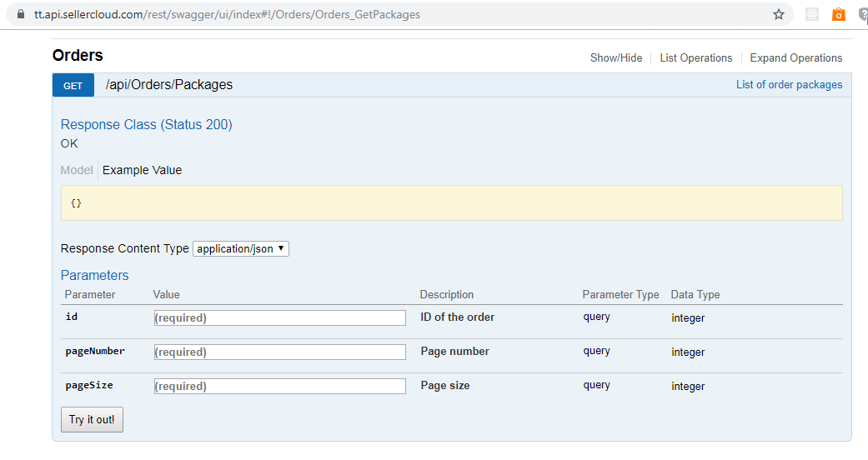
Task: Open Response Content Type dropdown
Action: click(x=241, y=248)
